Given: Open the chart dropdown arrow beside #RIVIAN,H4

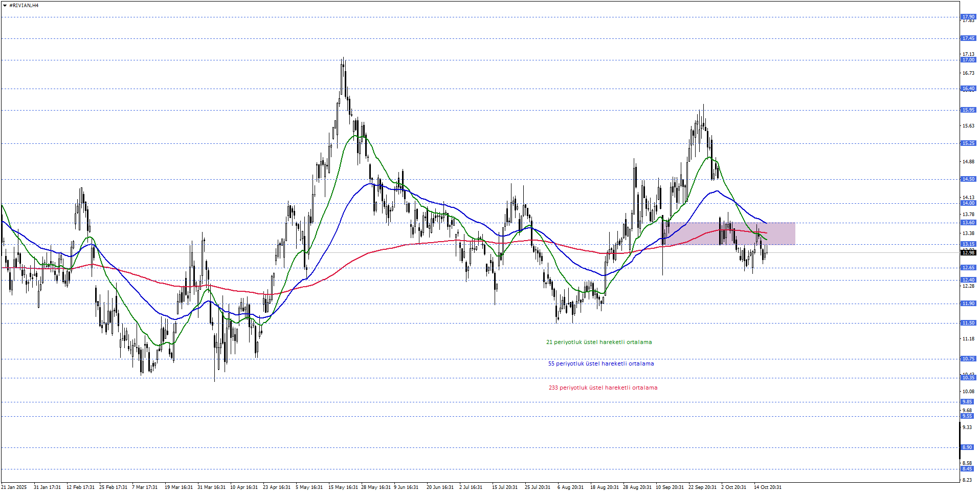Looking at the screenshot, I should (x=5, y=6).
